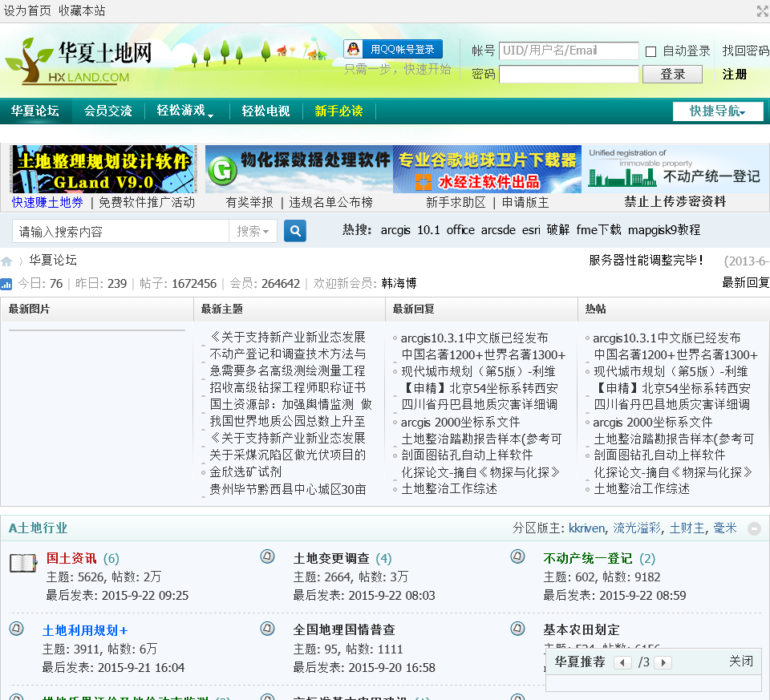Click the expand icon at top right
The image size is (770, 700).
pyautogui.click(x=763, y=11)
